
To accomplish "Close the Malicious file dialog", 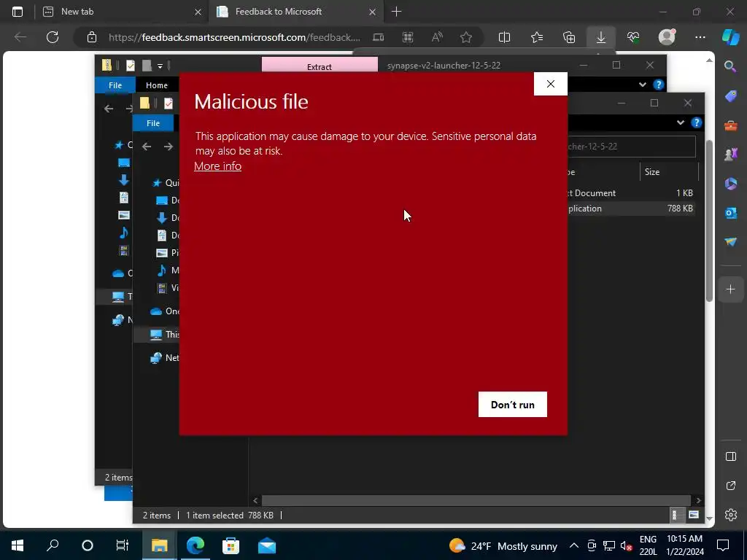I will pyautogui.click(x=550, y=84).
